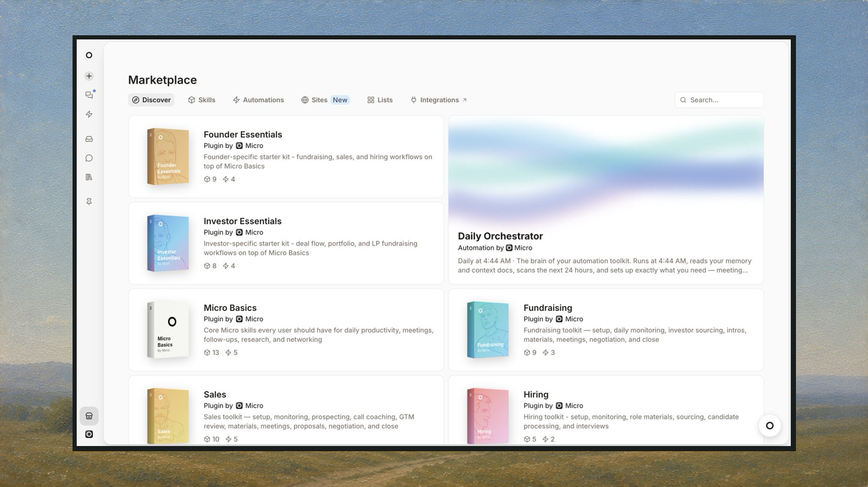The height and width of the screenshot is (487, 868).
Task: Open the lightning bolt automations sidebar icon
Action: pyautogui.click(x=89, y=114)
